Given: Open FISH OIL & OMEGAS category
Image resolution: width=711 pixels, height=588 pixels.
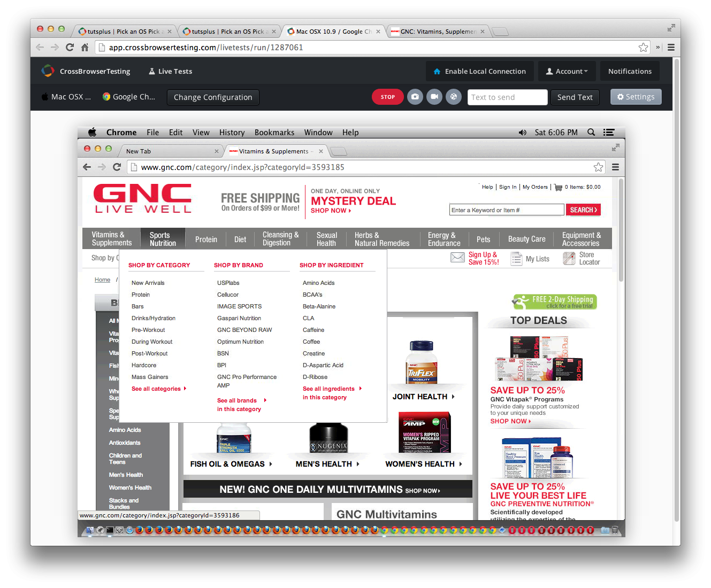Looking at the screenshot, I should (231, 464).
